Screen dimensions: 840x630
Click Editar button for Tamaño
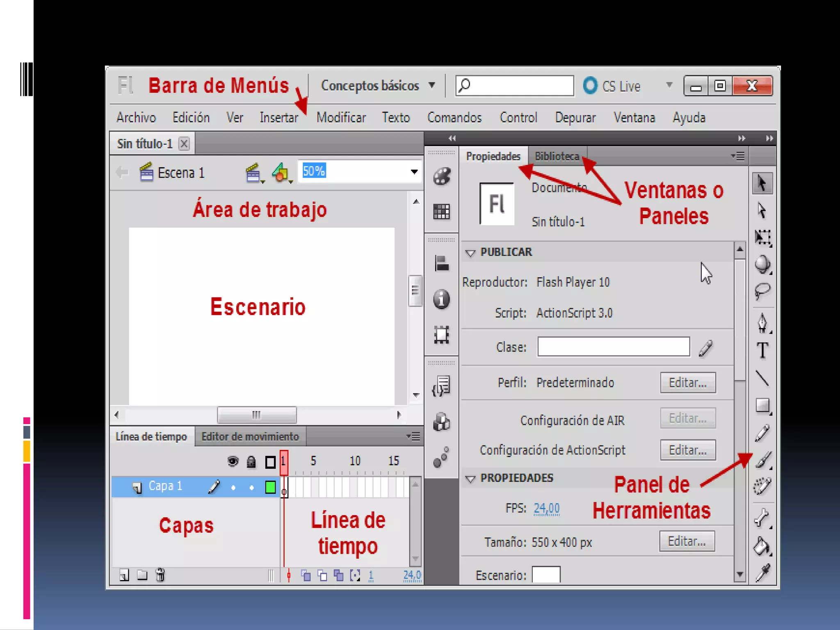pos(687,541)
